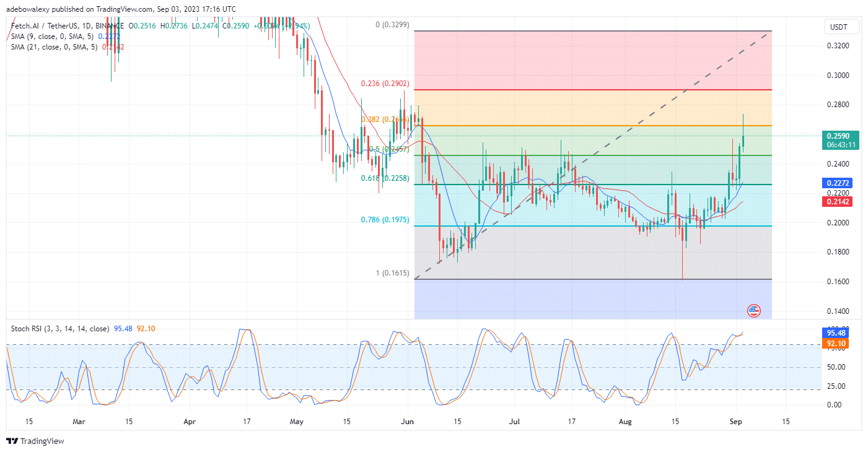Click the Aug label on the time axis

[625, 421]
